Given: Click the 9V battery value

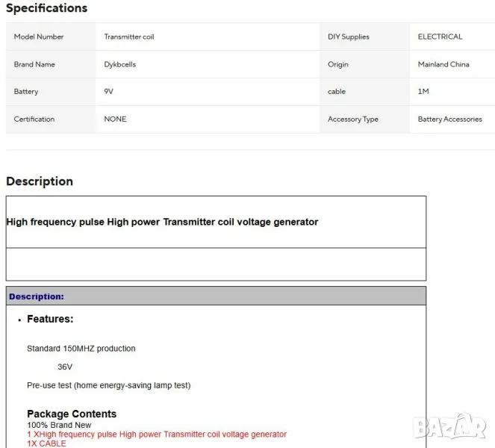Looking at the screenshot, I should click(109, 91).
